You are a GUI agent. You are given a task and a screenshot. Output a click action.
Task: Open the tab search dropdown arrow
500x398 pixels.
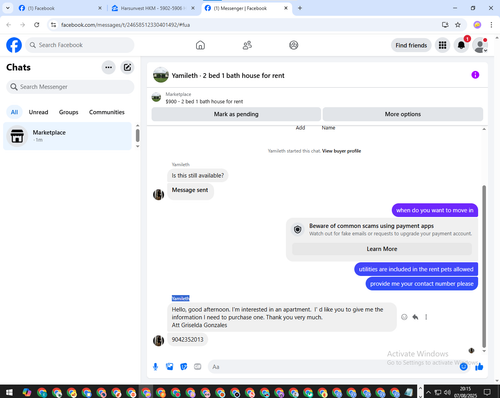(x=8, y=8)
